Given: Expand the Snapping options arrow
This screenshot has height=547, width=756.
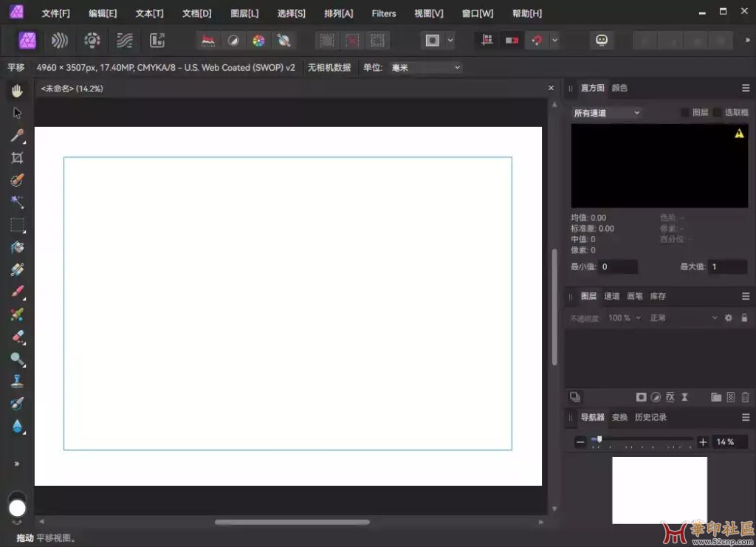Looking at the screenshot, I should 555,41.
